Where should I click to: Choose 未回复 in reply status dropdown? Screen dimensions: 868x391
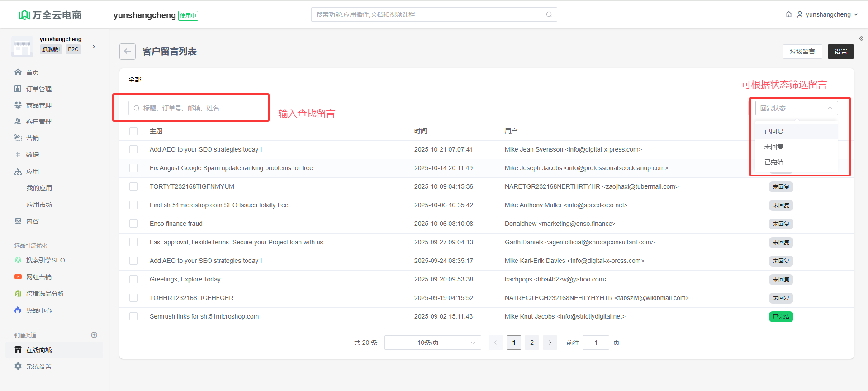(x=774, y=147)
